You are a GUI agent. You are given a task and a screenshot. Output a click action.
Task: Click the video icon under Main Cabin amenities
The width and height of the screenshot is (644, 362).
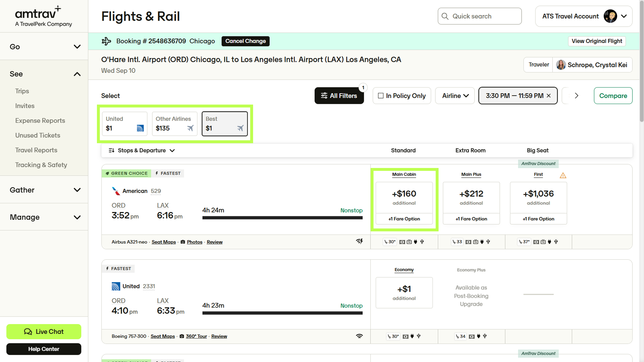(402, 242)
